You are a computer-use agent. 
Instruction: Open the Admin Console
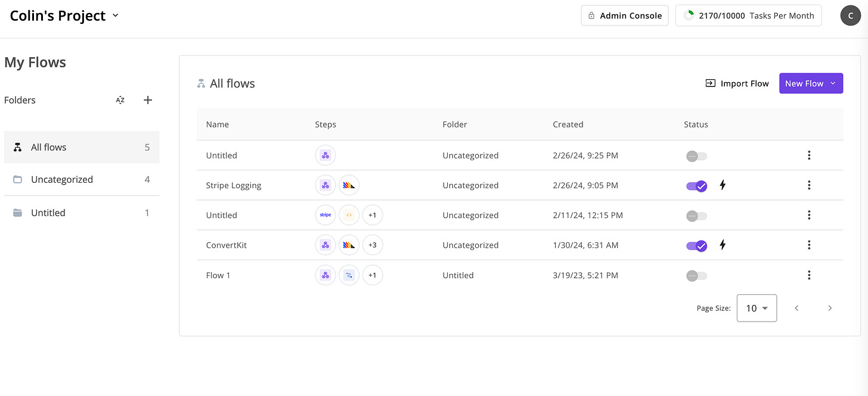click(625, 15)
